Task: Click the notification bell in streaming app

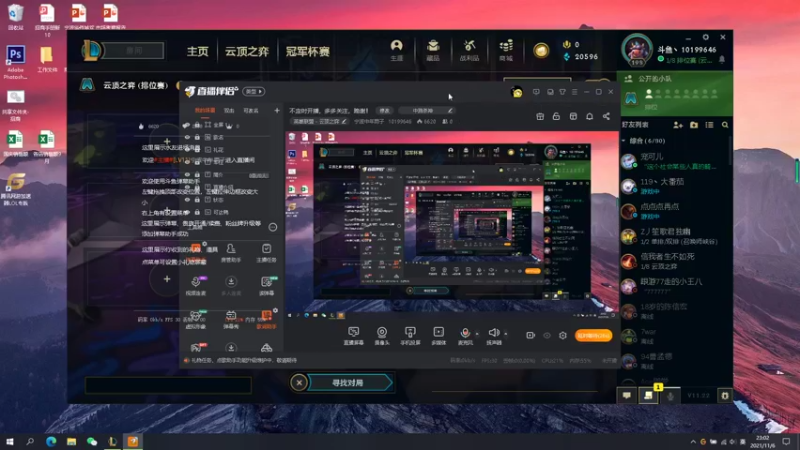Action: coord(589,116)
